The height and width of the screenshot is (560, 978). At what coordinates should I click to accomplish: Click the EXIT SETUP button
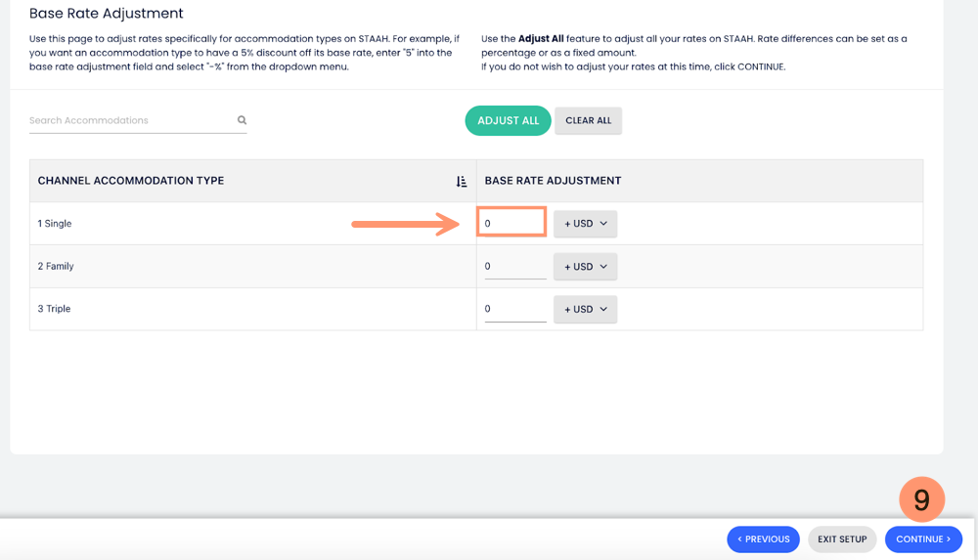tap(842, 539)
